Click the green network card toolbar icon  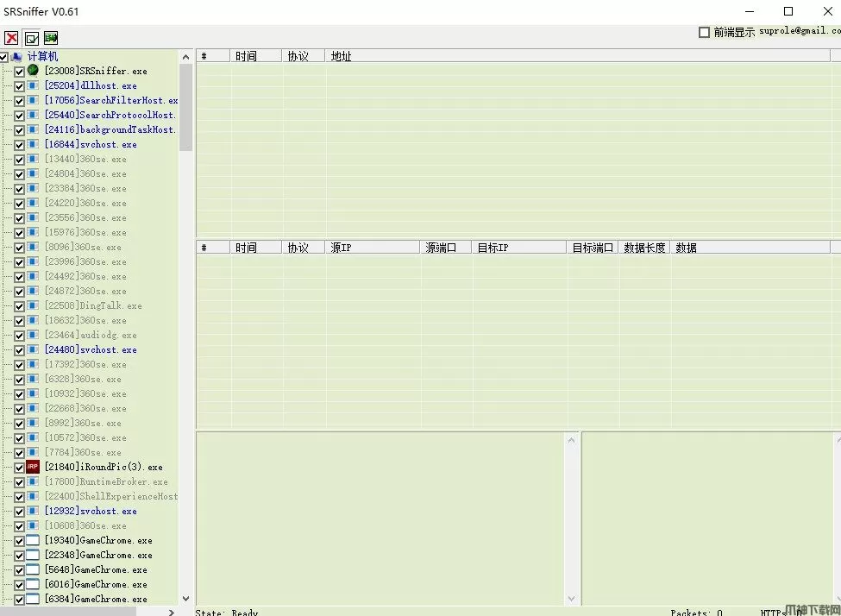[51, 38]
